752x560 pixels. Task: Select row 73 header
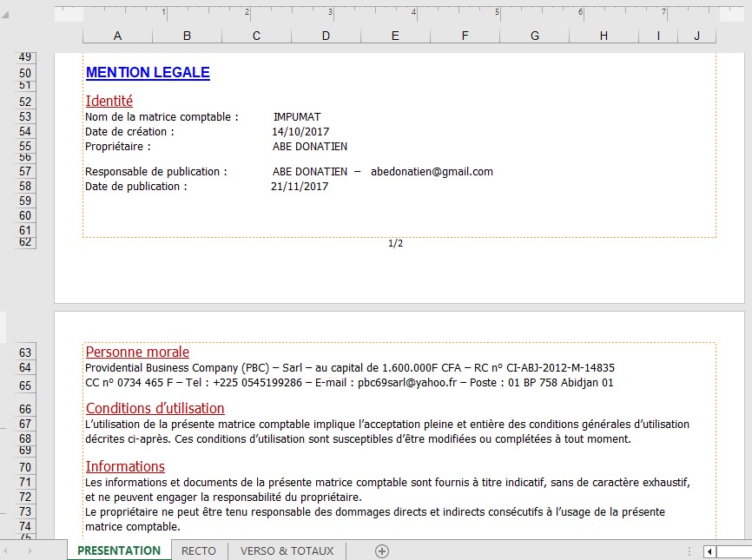(25, 511)
